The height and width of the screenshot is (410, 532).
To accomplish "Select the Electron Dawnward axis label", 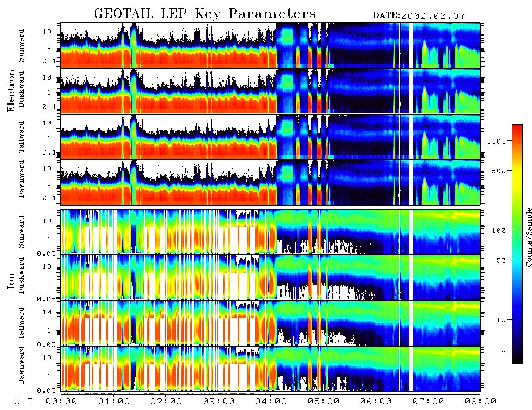I will 22,179.
